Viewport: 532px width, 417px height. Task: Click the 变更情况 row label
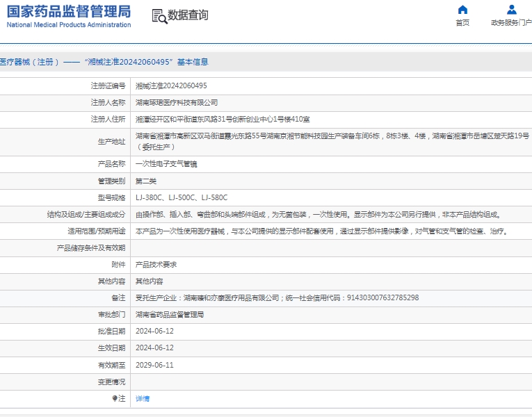click(112, 382)
